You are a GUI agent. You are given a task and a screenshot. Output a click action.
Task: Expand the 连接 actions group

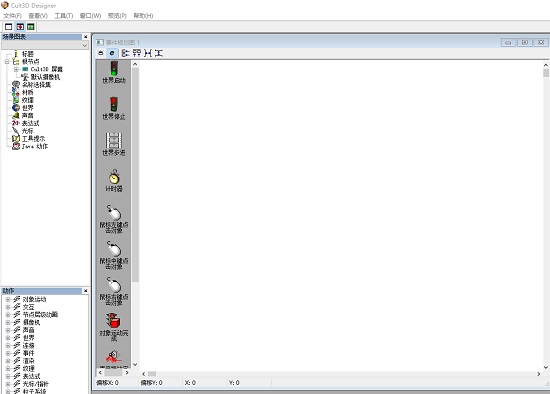pos(8,346)
